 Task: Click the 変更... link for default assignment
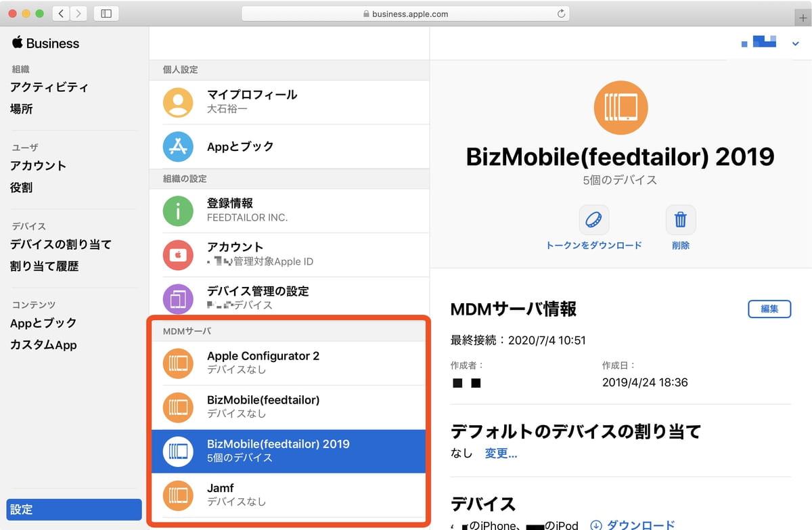(x=501, y=454)
